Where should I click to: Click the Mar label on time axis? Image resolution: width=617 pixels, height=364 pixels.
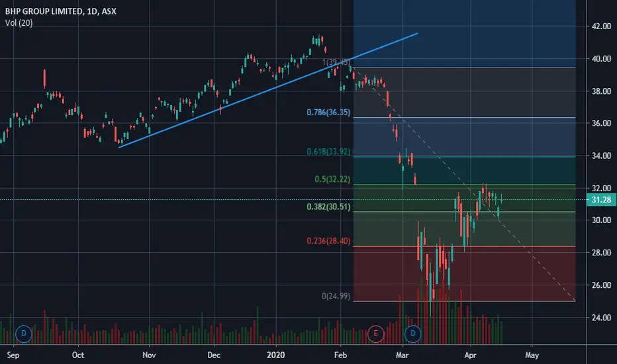click(x=402, y=355)
